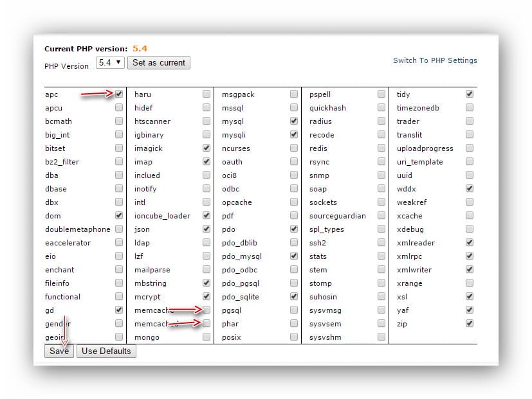532x399 pixels.
Task: Tick the pdf checkbox
Action: (294, 215)
